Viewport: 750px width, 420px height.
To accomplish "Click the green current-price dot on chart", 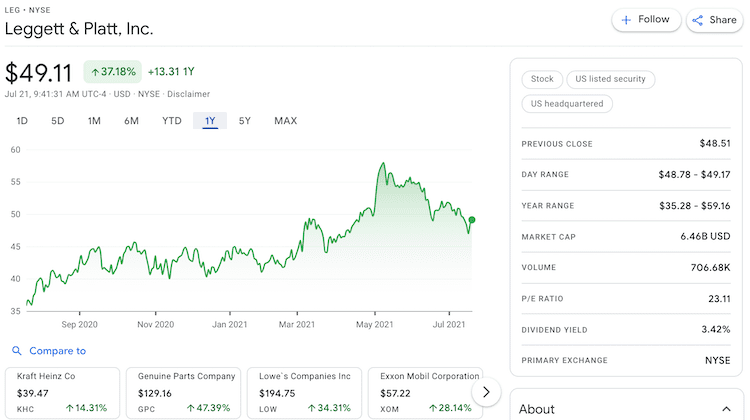I will 472,220.
